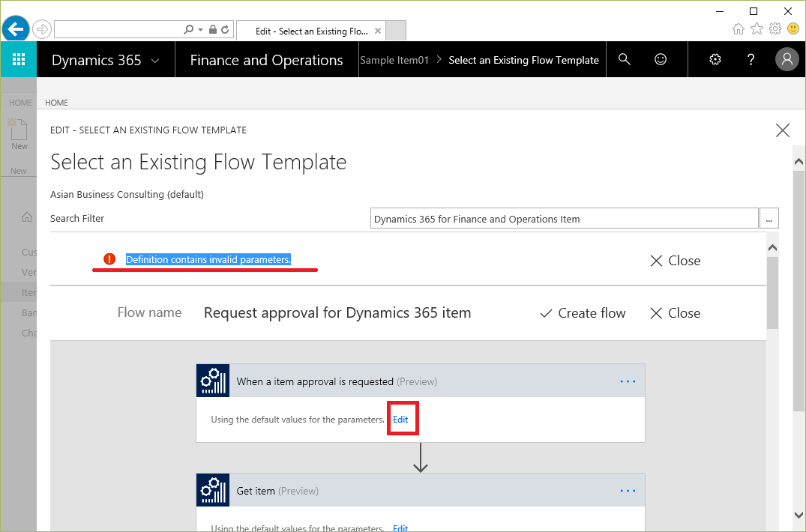Click outer dialog scrollbar up arrow
The width and height of the screenshot is (806, 532).
pyautogui.click(x=799, y=161)
